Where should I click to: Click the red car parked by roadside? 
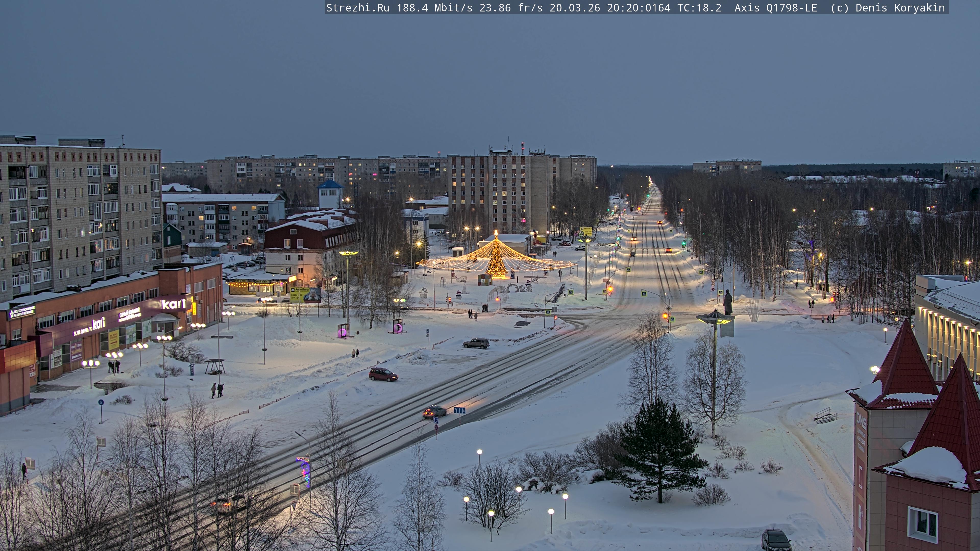(x=383, y=374)
